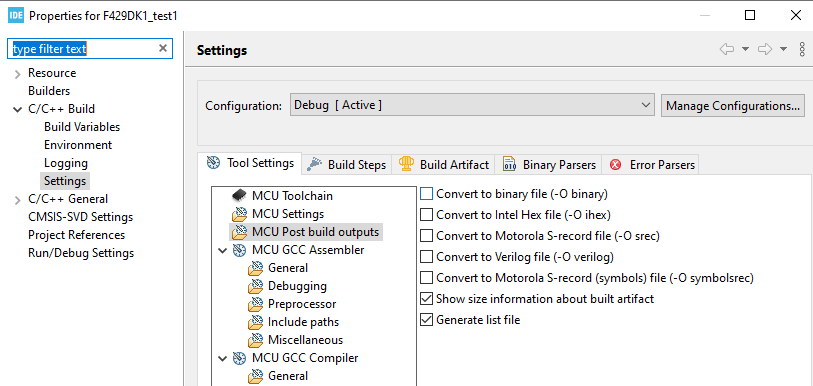The image size is (813, 386).
Task: Click the Miscellaneous folder icon
Action: (x=256, y=340)
